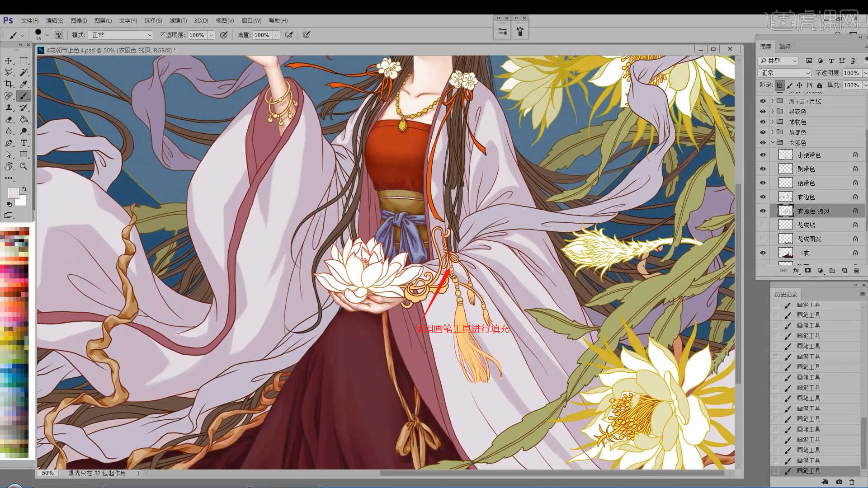
Task: Select the Horizontal Type tool
Action: pos(24,143)
